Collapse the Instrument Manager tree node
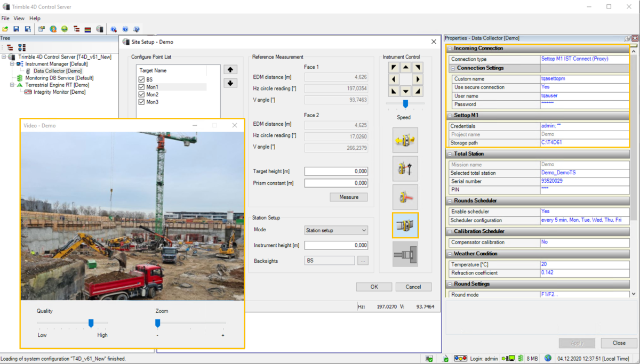Viewport: 640px width, 364px height. 12,64
